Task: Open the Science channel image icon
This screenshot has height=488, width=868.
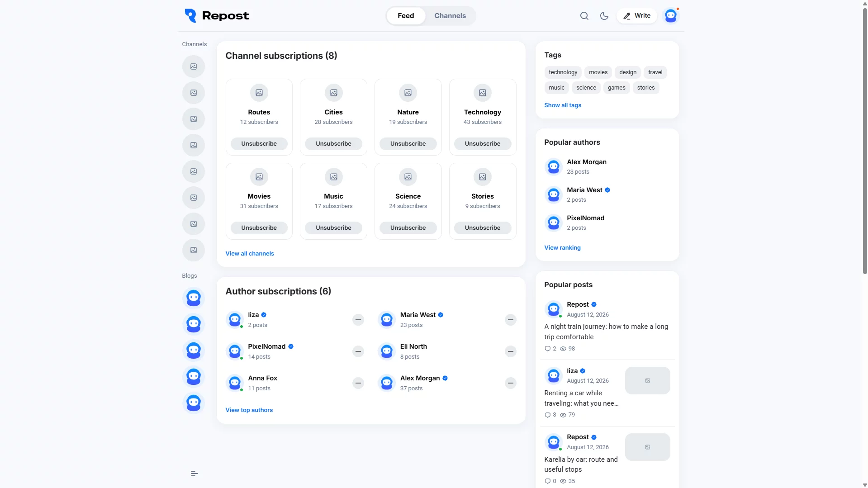Action: click(408, 177)
